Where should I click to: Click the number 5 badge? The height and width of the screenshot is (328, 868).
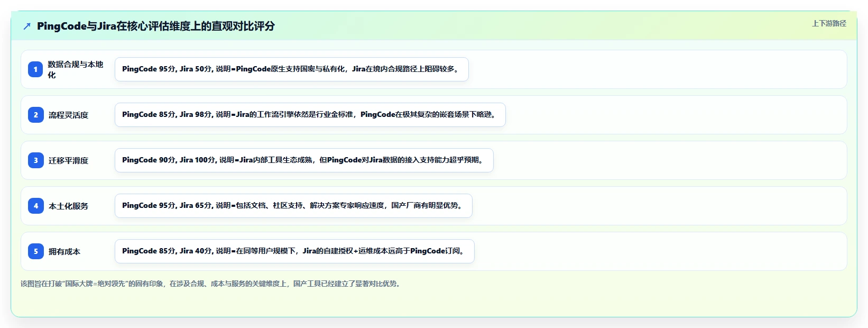click(35, 251)
